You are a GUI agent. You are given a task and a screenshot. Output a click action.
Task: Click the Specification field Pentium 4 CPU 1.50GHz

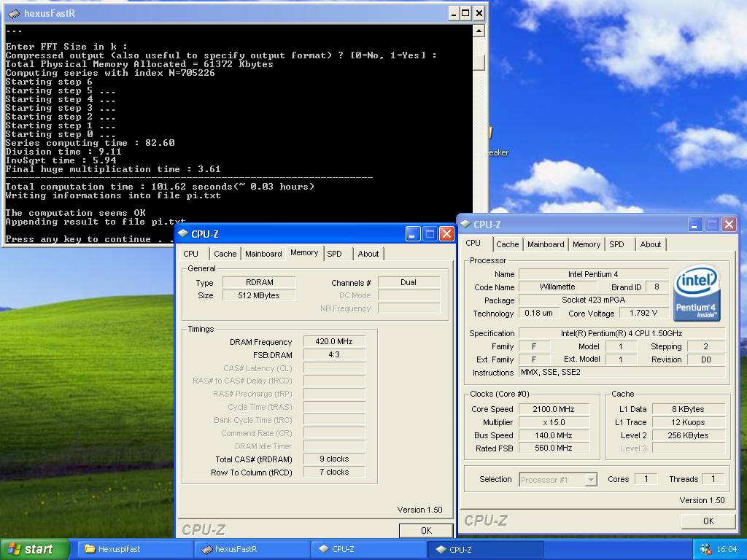622,333
